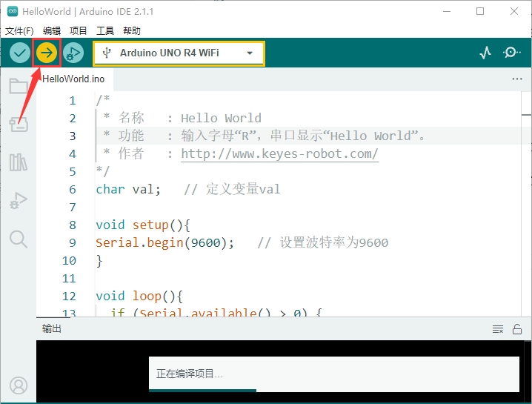The height and width of the screenshot is (404, 532).
Task: Open the Debug sidebar panel icon
Action: 19,201
